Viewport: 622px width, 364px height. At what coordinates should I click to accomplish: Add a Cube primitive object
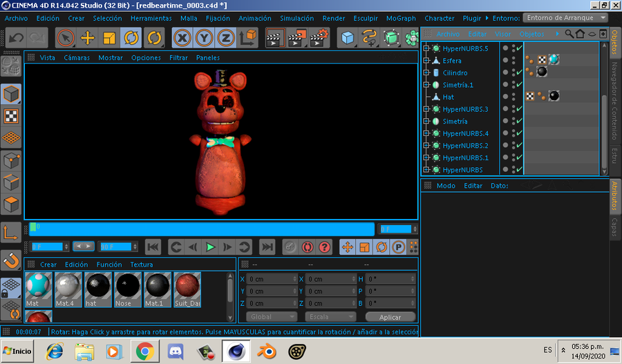348,38
